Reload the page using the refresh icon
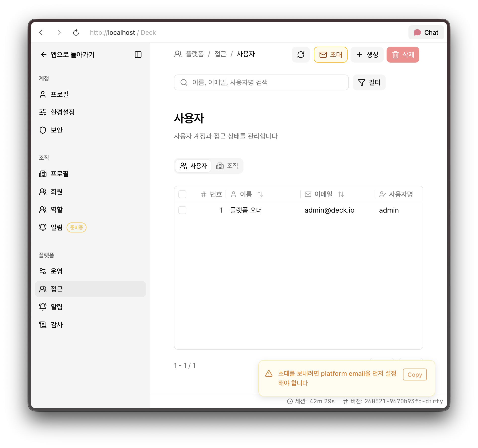Image resolution: width=478 pixels, height=448 pixels. click(76, 32)
